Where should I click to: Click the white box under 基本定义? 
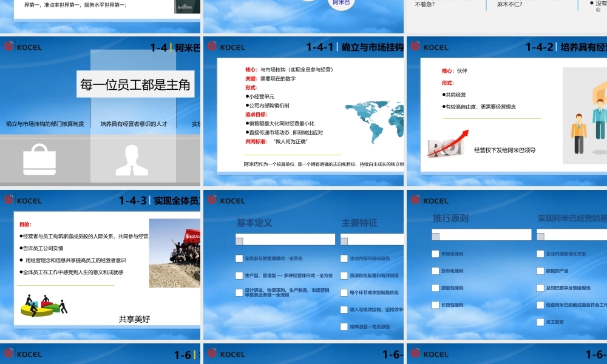click(285, 240)
